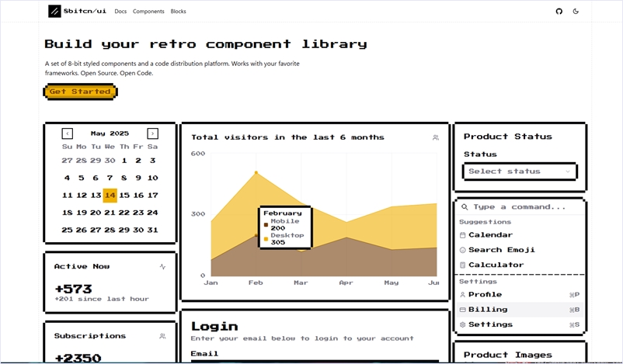Click the visitors chart users icon

click(436, 137)
